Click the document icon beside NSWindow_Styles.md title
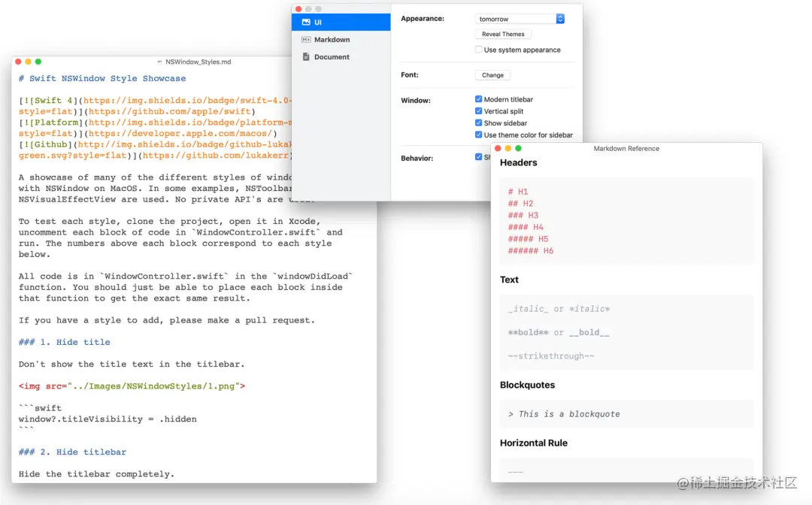Image resolution: width=812 pixels, height=505 pixels. pos(159,62)
